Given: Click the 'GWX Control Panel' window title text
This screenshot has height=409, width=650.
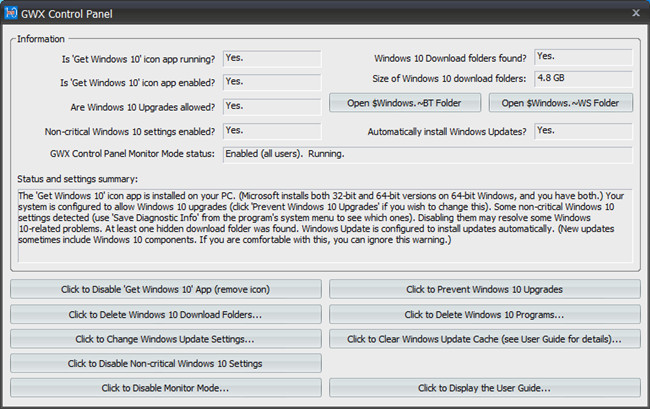Looking at the screenshot, I should [67, 14].
